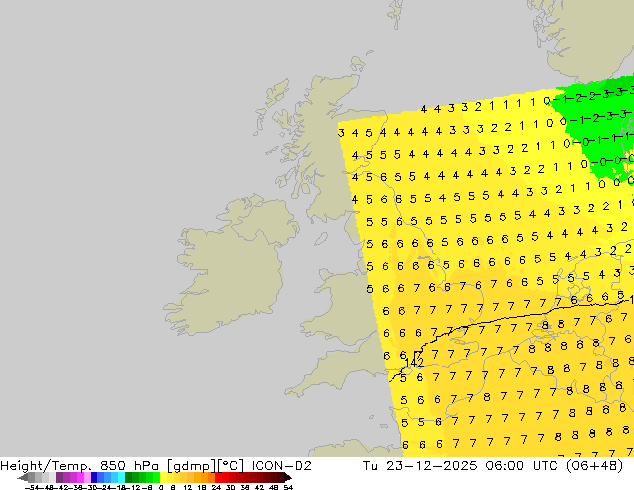
Task: Click the ICON-D2 model name label
Action: coord(281,466)
